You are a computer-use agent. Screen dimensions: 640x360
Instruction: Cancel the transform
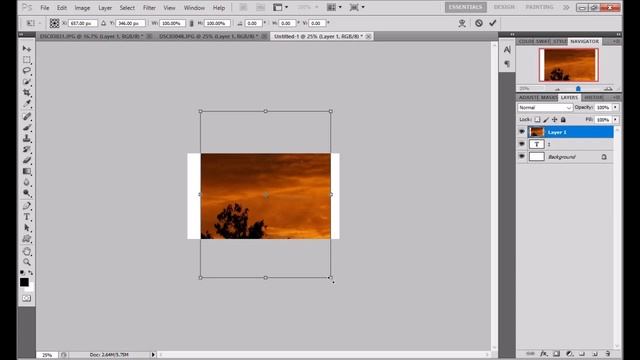[x=479, y=23]
